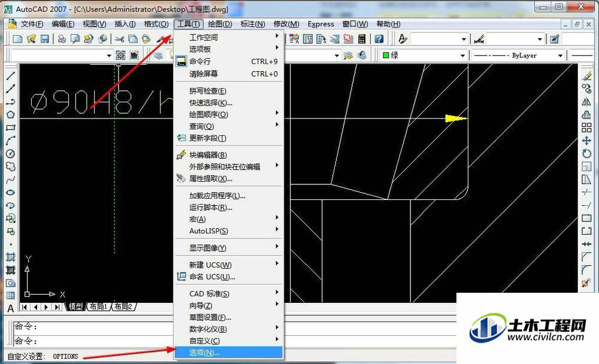
Task: Select the Line draw tool
Action: coord(11,75)
